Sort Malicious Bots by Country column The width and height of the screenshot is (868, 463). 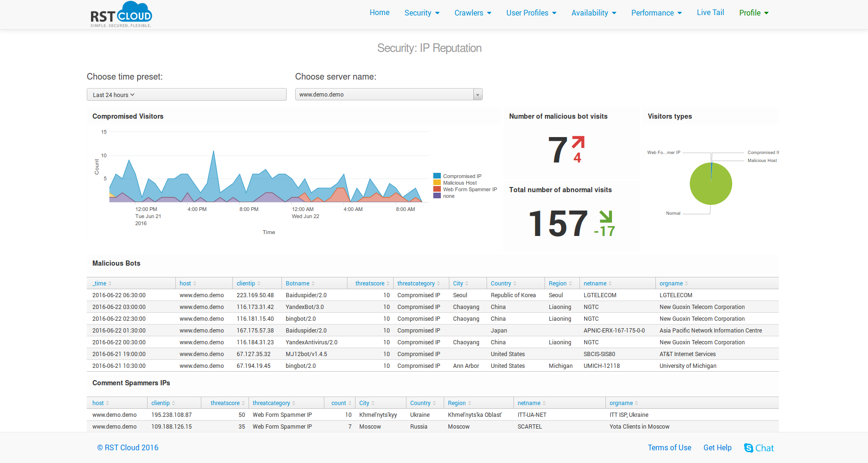pyautogui.click(x=504, y=284)
